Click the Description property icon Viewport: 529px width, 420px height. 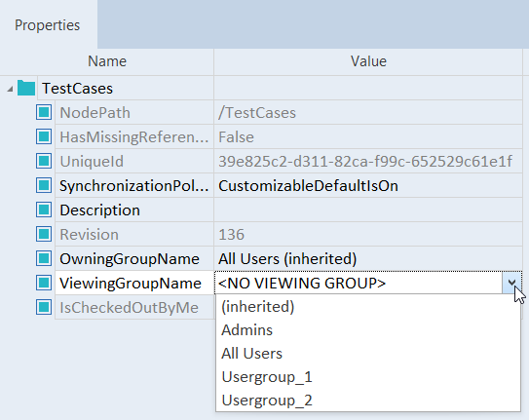point(44,210)
